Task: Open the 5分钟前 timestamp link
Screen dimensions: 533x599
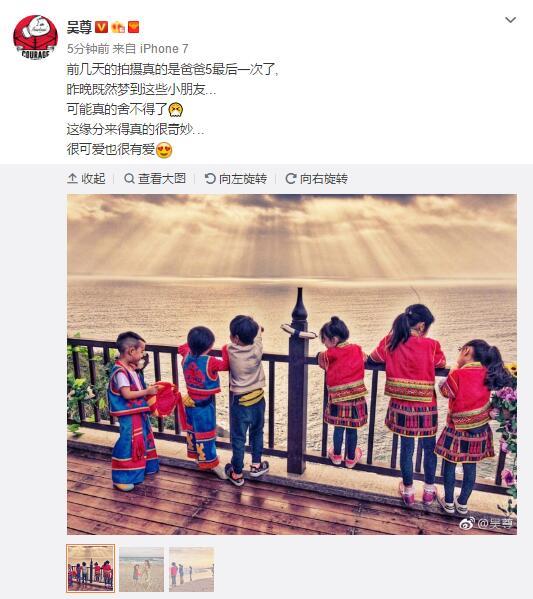Action: 88,49
